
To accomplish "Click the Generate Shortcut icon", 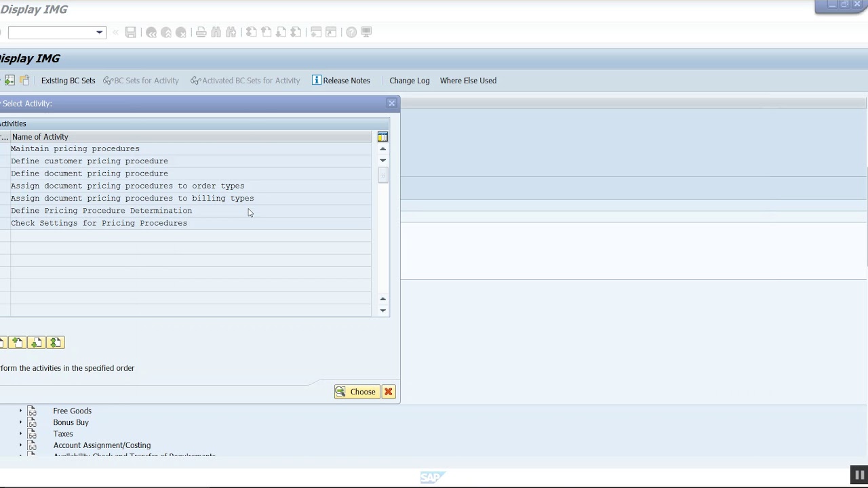I will pyautogui.click(x=331, y=33).
